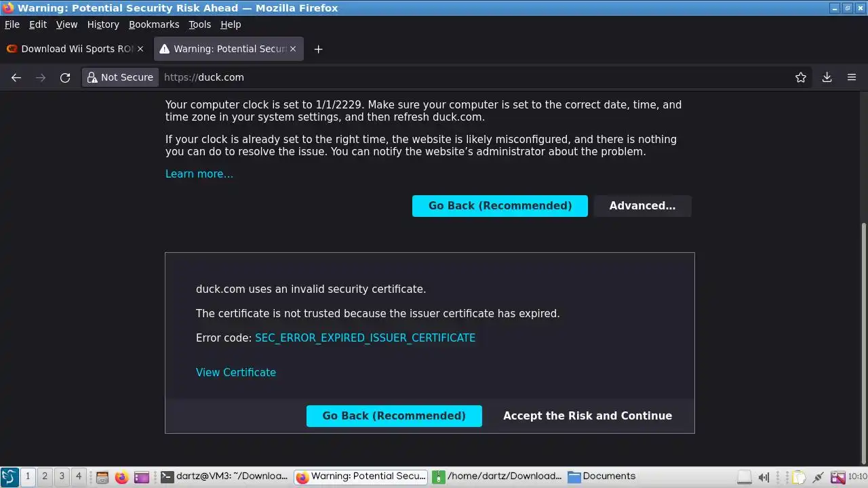Launch terminal from purple taskbar launcher
This screenshot has height=488, width=868.
[x=142, y=477]
